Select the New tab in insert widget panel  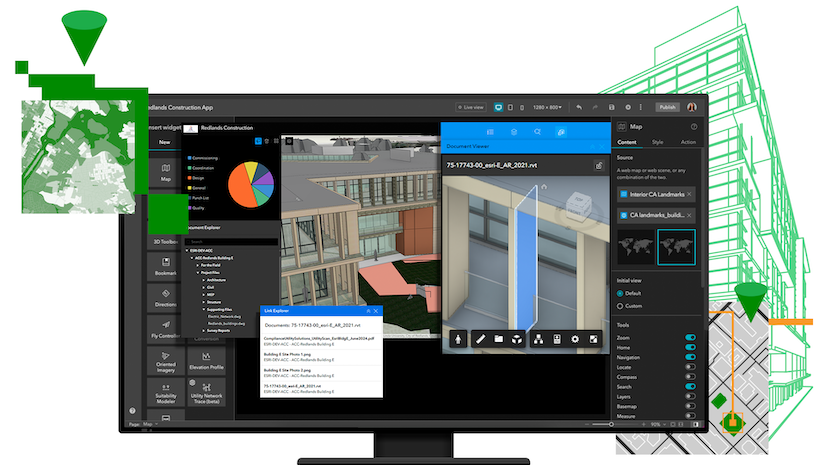click(x=165, y=142)
